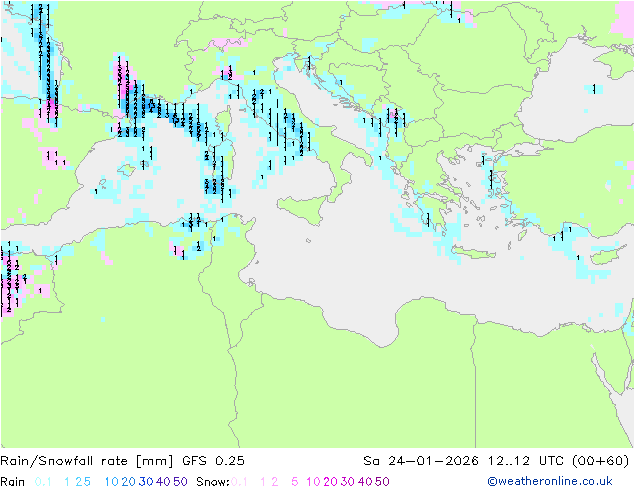Pick the rain legend value 50
Viewport: 634px width, 490px height.
(180, 482)
